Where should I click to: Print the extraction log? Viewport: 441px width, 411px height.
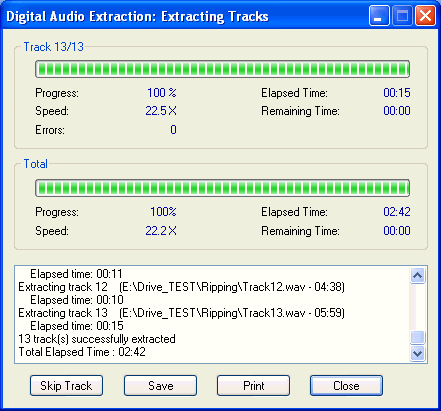[253, 386]
